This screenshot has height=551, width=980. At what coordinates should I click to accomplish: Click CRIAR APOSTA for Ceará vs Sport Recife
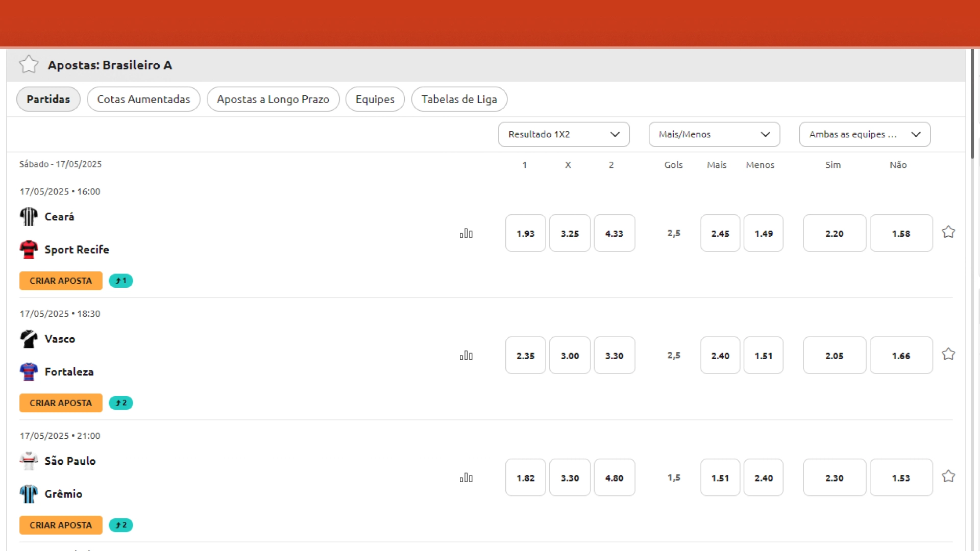(x=61, y=281)
